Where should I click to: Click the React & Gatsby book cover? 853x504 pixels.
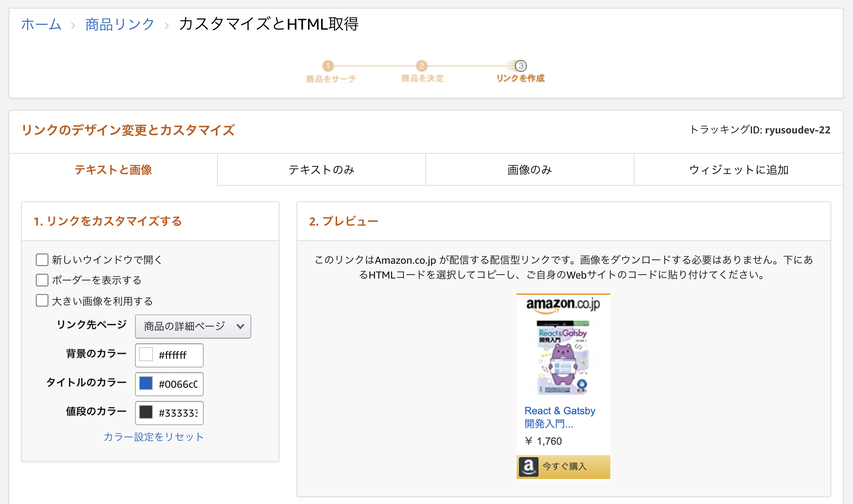(x=563, y=357)
